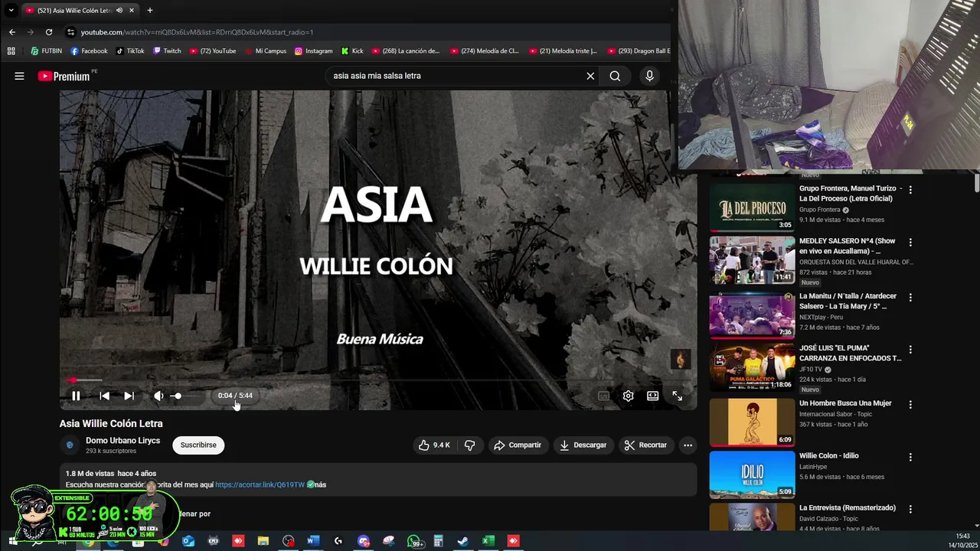Screen dimensions: 980x551
Task: Open options menu for Willie Colon Idilio video
Action: 910,457
